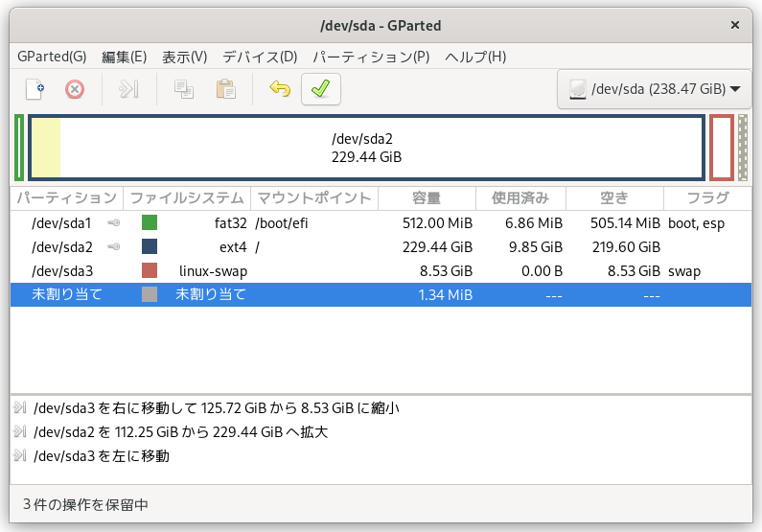762x532 pixels.
Task: Click the ext4 filesystem cell
Action: click(233, 247)
